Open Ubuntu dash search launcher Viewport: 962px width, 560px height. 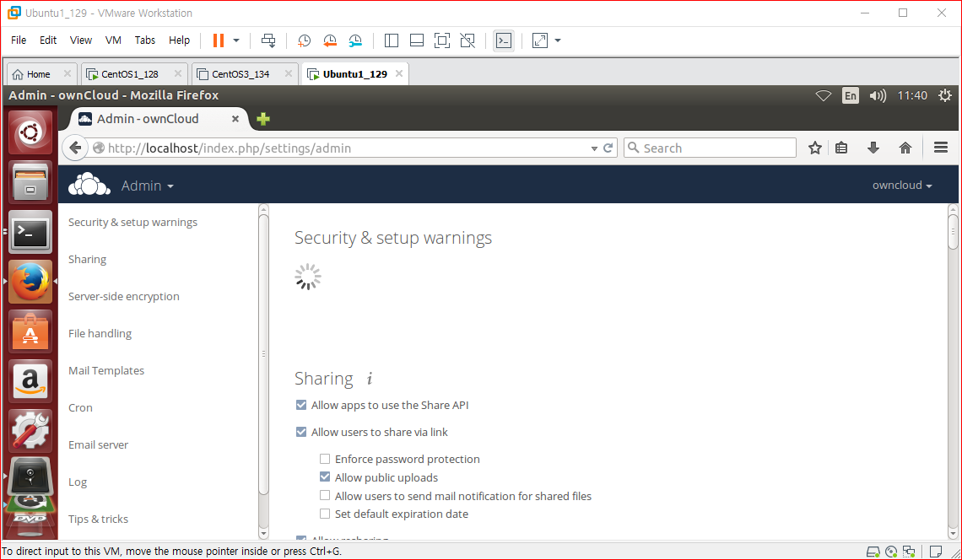(x=30, y=132)
